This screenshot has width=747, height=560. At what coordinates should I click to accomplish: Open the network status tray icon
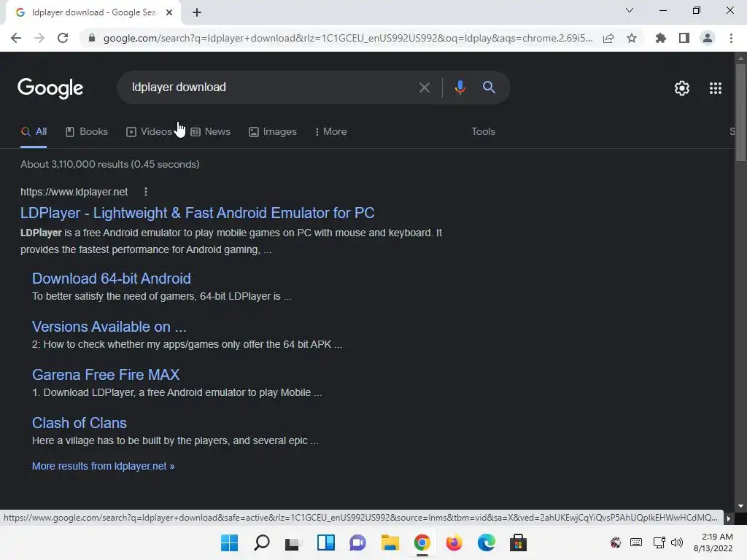(x=659, y=542)
